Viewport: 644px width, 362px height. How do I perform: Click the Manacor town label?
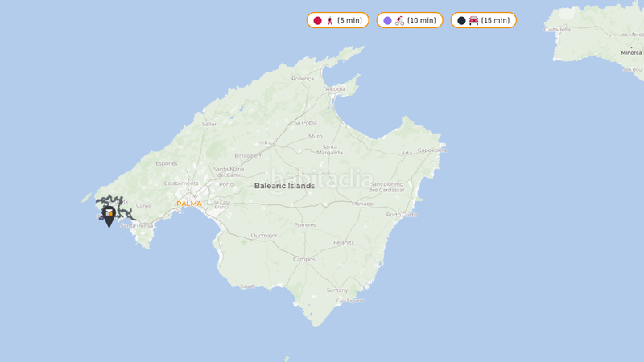pyautogui.click(x=364, y=204)
